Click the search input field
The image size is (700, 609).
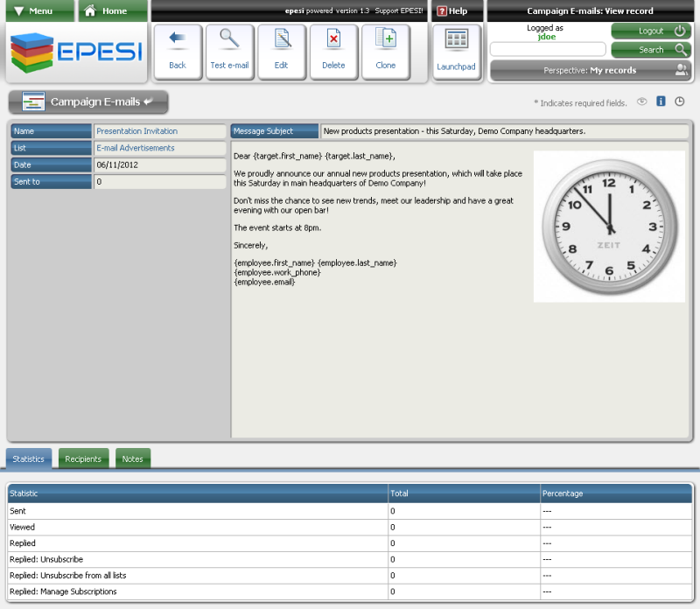[548, 50]
